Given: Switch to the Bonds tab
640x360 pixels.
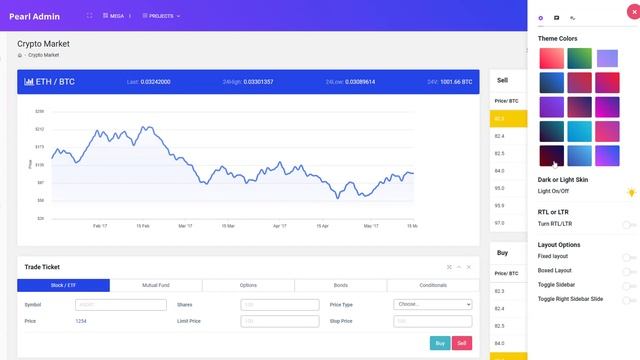Looking at the screenshot, I should (x=340, y=285).
